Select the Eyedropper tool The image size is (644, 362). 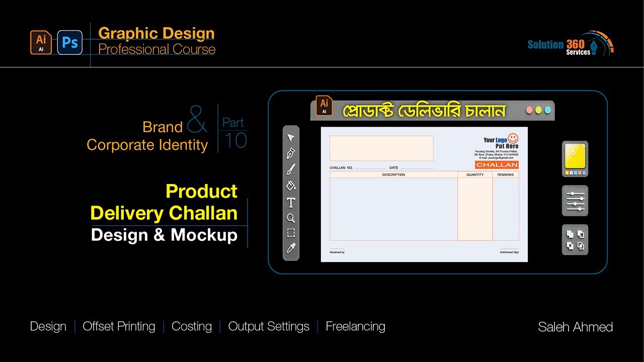(x=291, y=248)
